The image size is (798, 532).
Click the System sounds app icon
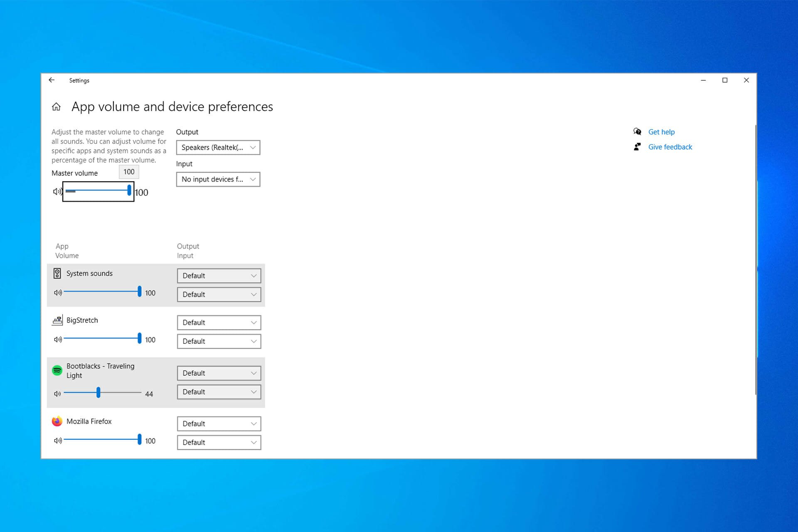57,273
